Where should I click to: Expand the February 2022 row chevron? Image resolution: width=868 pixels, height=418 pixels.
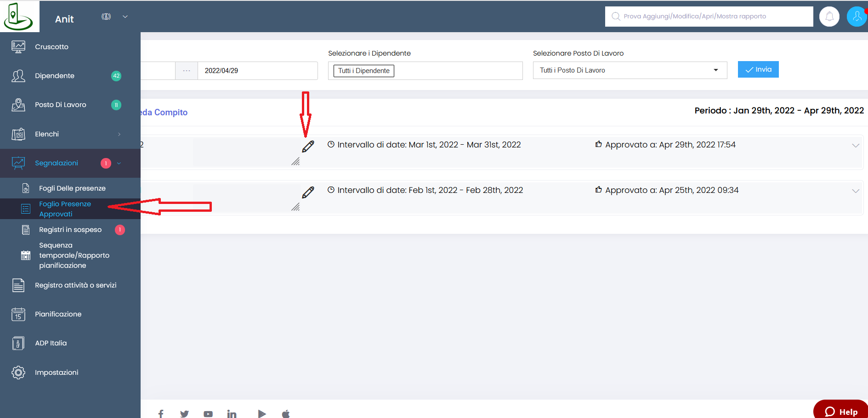(856, 191)
